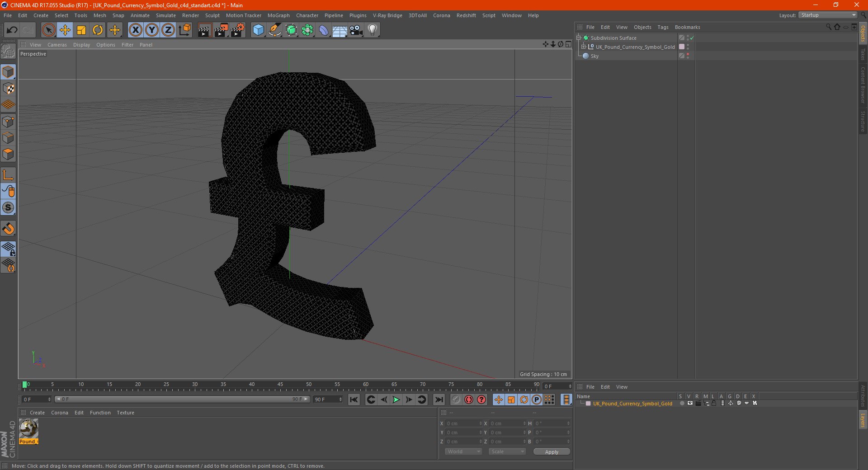Image resolution: width=868 pixels, height=470 pixels.
Task: Click Record Active Objects button
Action: tap(456, 399)
